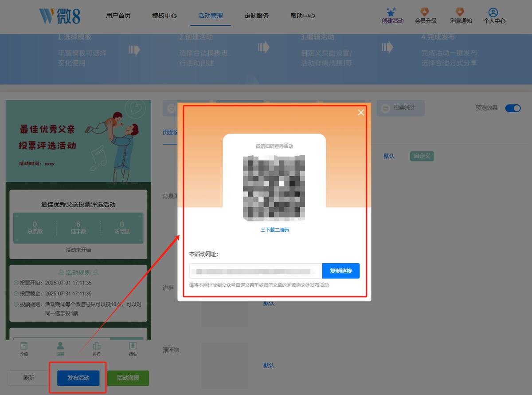Screen dimensions: 532x395
Task: Select 介绍 tab in phone preview
Action: click(24, 349)
